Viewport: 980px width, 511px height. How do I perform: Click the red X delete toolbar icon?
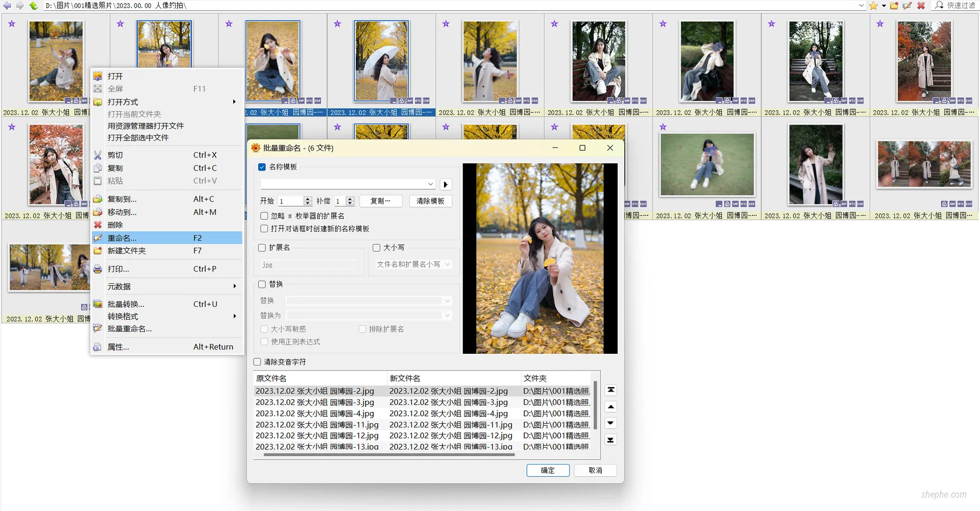tap(921, 6)
